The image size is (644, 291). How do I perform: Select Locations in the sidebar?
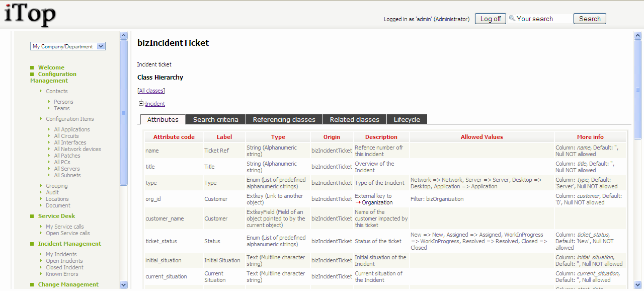[x=57, y=199]
